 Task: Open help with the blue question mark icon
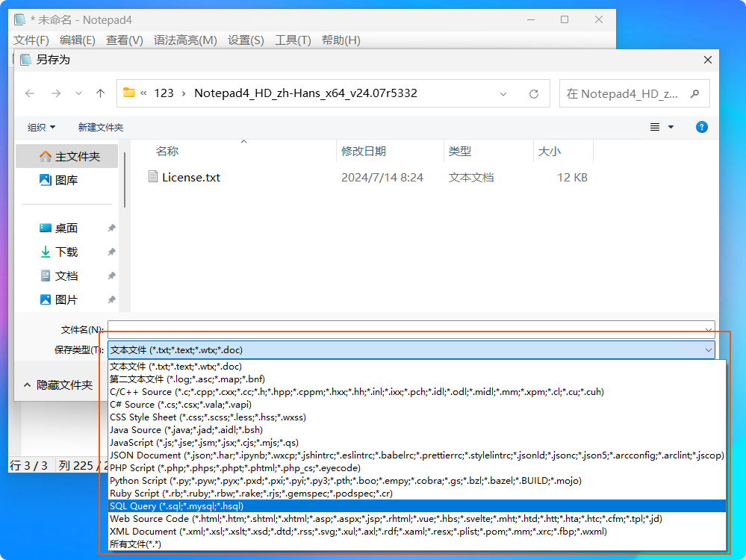[x=702, y=127]
